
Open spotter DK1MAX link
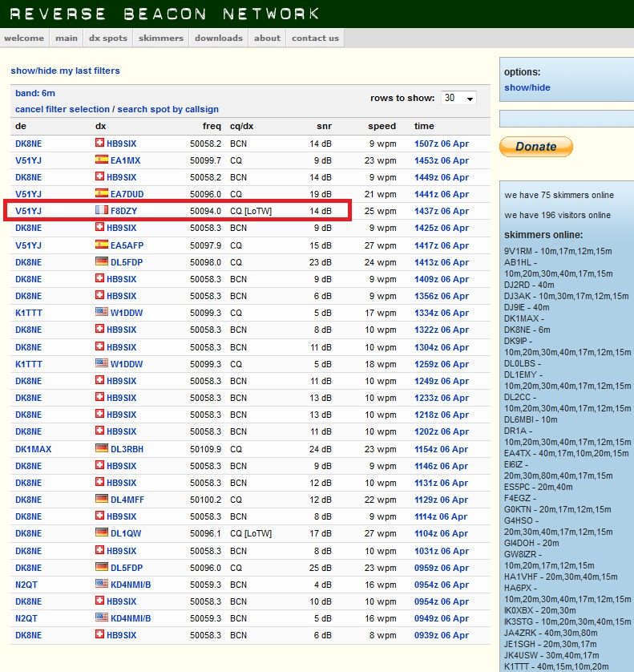point(34,449)
